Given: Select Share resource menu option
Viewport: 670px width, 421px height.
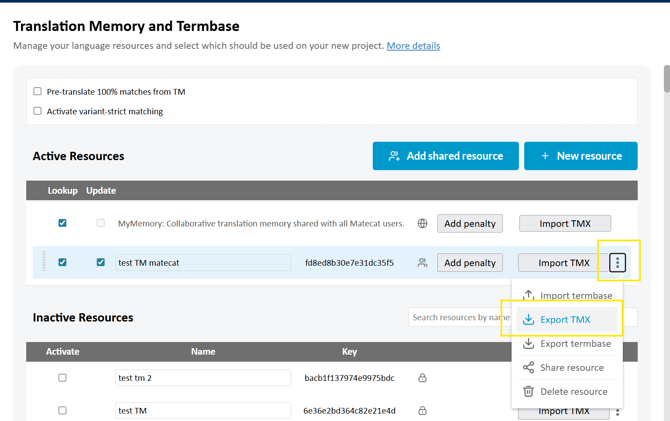Looking at the screenshot, I should tap(571, 368).
